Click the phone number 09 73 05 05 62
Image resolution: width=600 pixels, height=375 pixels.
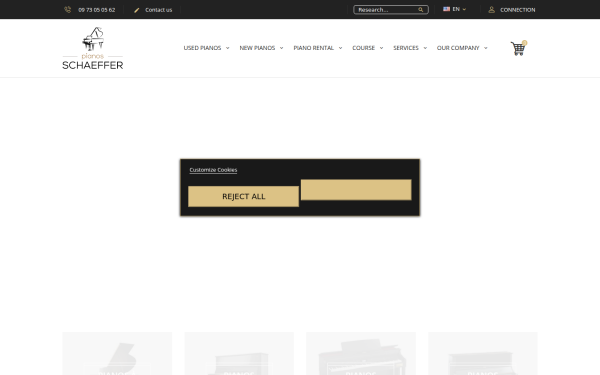96,10
